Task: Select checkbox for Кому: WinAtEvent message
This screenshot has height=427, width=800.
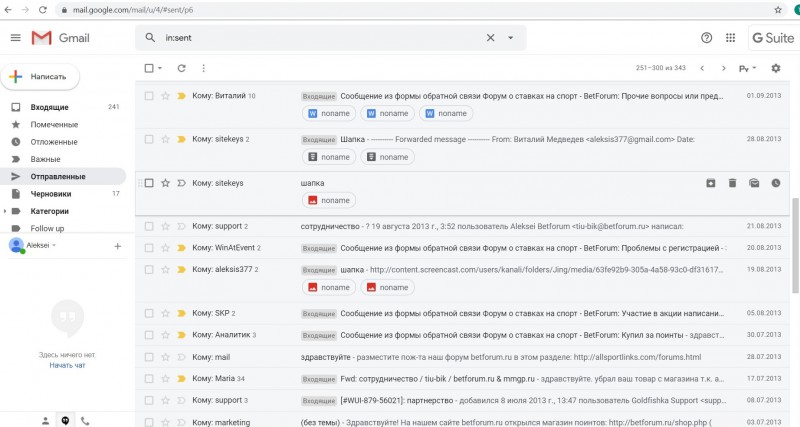Action: pos(149,248)
